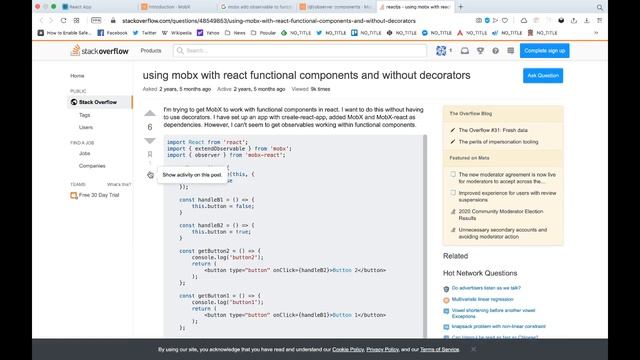Go forward using browser forward arrow
Image resolution: width=640 pixels, height=360 pixels.
click(x=51, y=20)
